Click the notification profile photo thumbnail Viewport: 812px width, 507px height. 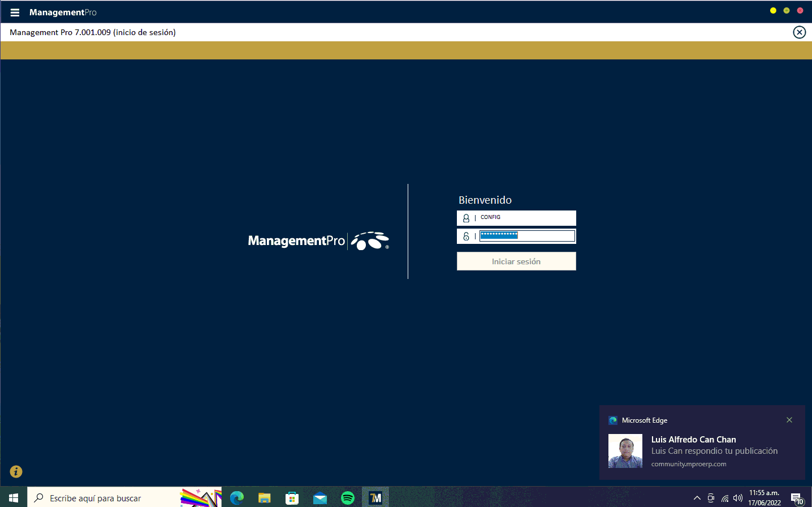[x=625, y=451]
